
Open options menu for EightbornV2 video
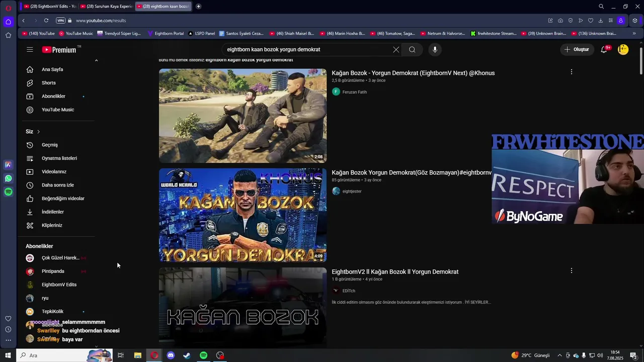pyautogui.click(x=571, y=270)
